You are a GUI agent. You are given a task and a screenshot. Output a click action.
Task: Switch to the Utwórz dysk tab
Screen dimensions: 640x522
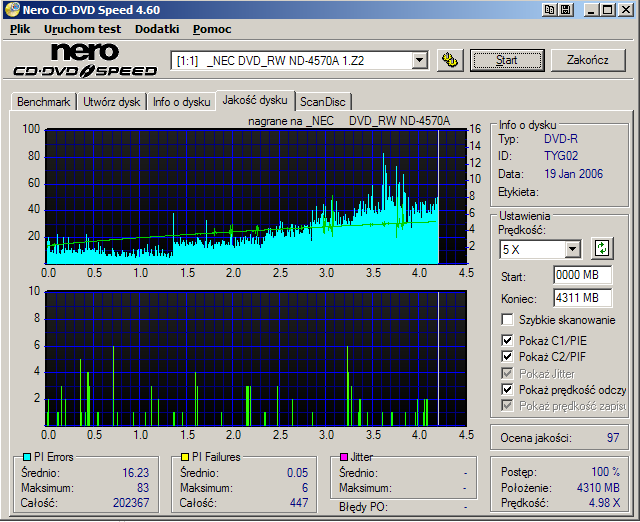(x=111, y=102)
